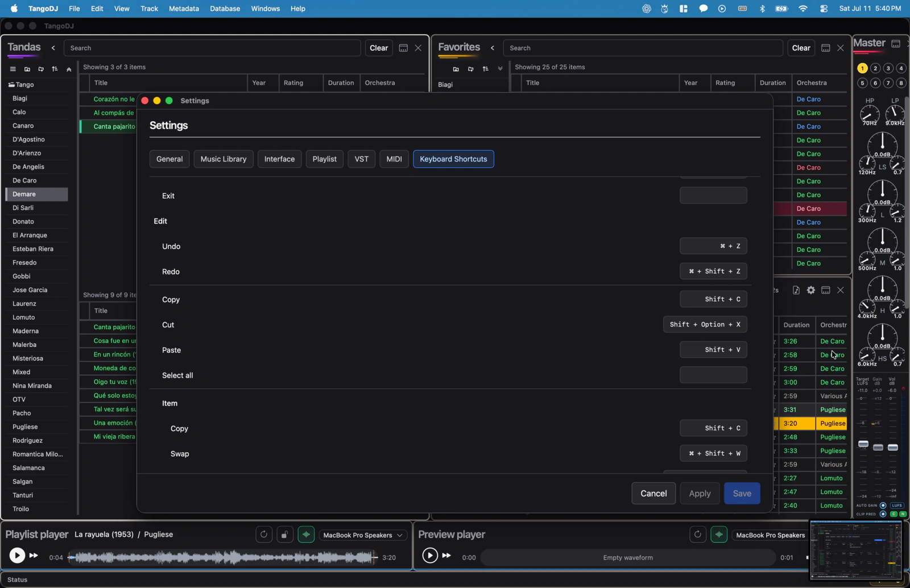Select Master preset 7
Viewport: 910px width, 588px height.
tap(888, 83)
